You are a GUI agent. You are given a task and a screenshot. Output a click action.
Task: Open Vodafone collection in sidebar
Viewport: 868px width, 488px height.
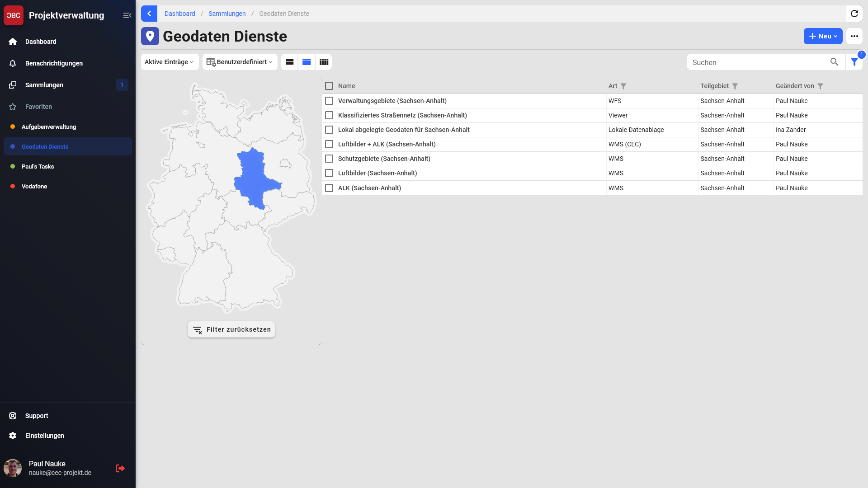click(x=34, y=186)
